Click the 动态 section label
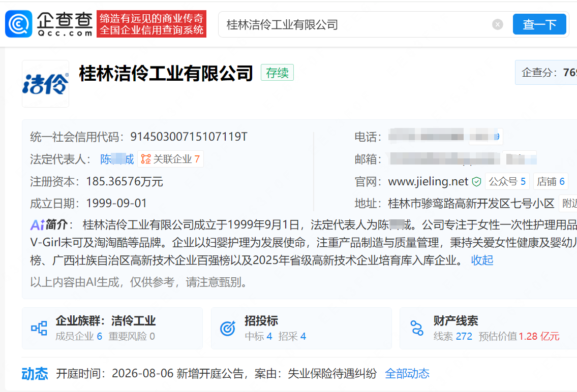The height and width of the screenshot is (392, 577). (35, 374)
